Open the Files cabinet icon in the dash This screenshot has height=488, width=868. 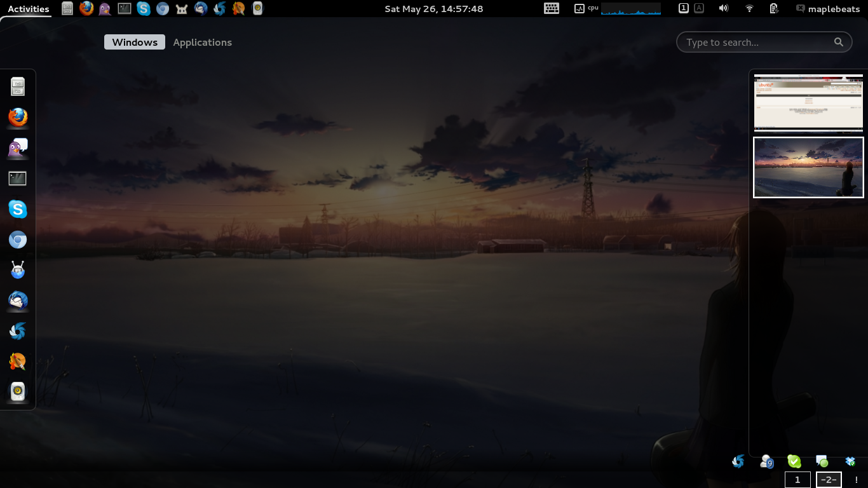click(x=18, y=86)
